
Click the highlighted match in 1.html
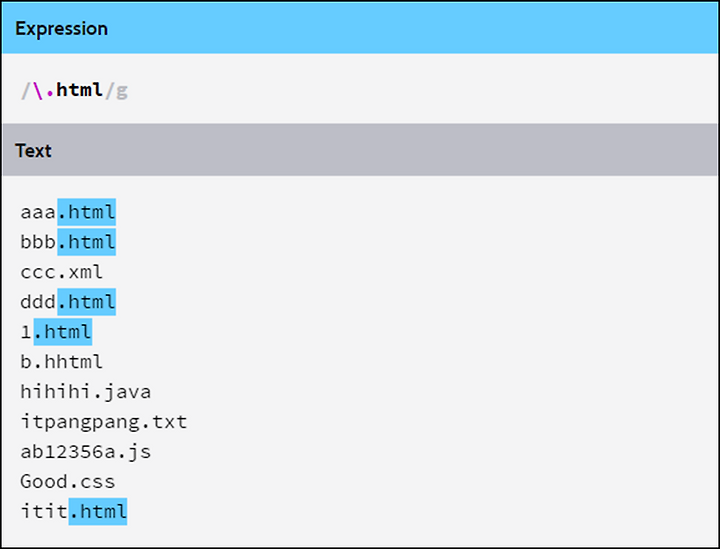point(63,332)
